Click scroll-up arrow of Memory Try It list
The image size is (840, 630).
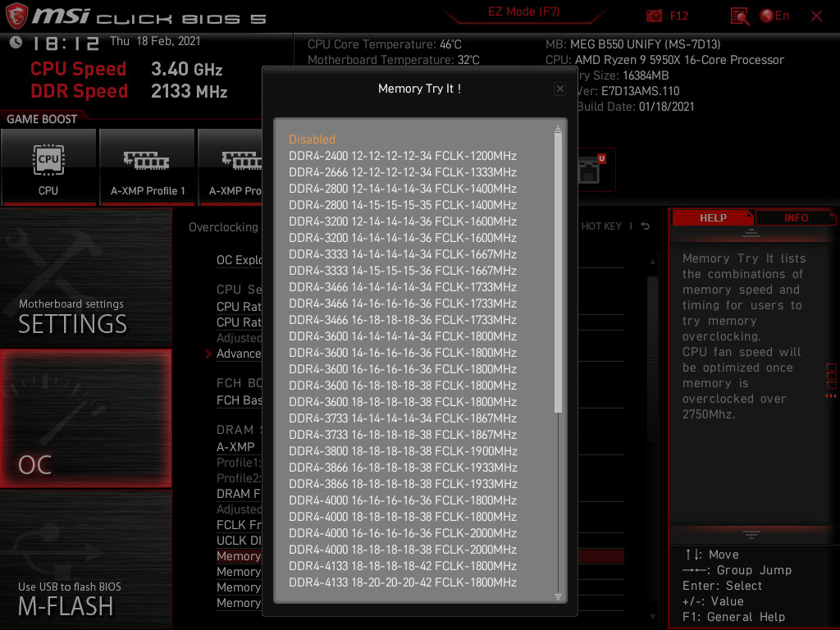[558, 129]
